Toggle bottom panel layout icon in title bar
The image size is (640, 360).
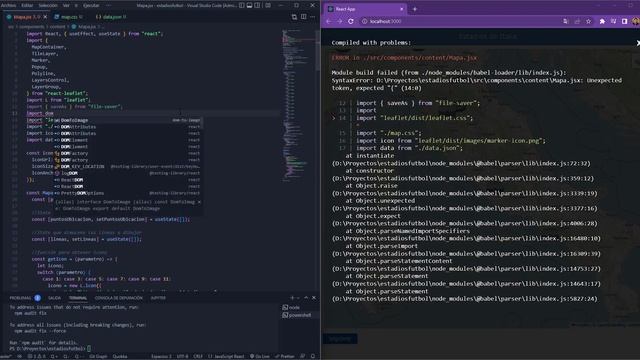pos(249,5)
